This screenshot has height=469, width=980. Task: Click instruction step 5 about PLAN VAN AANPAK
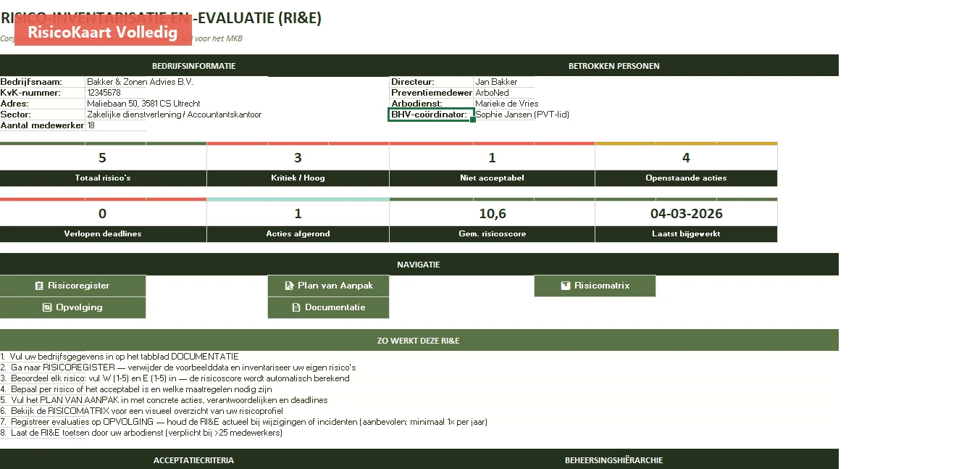coord(164,400)
